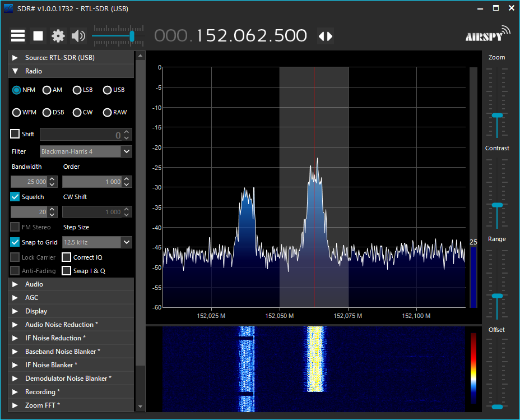Increase the Bandwidth with up arrow

tap(52, 179)
